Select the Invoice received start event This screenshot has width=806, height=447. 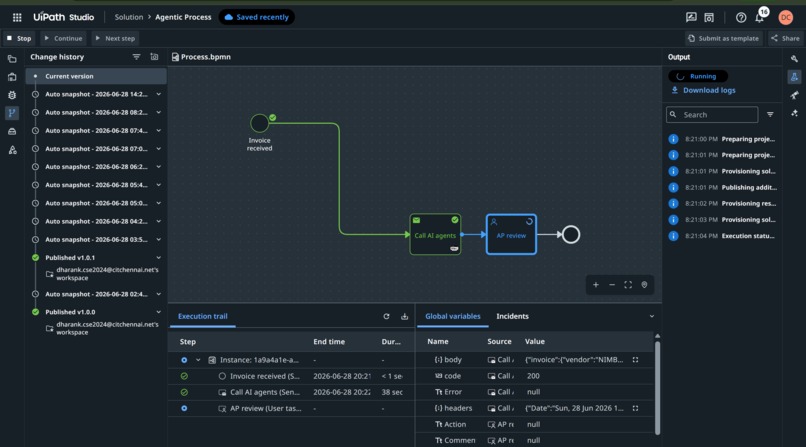click(x=260, y=123)
